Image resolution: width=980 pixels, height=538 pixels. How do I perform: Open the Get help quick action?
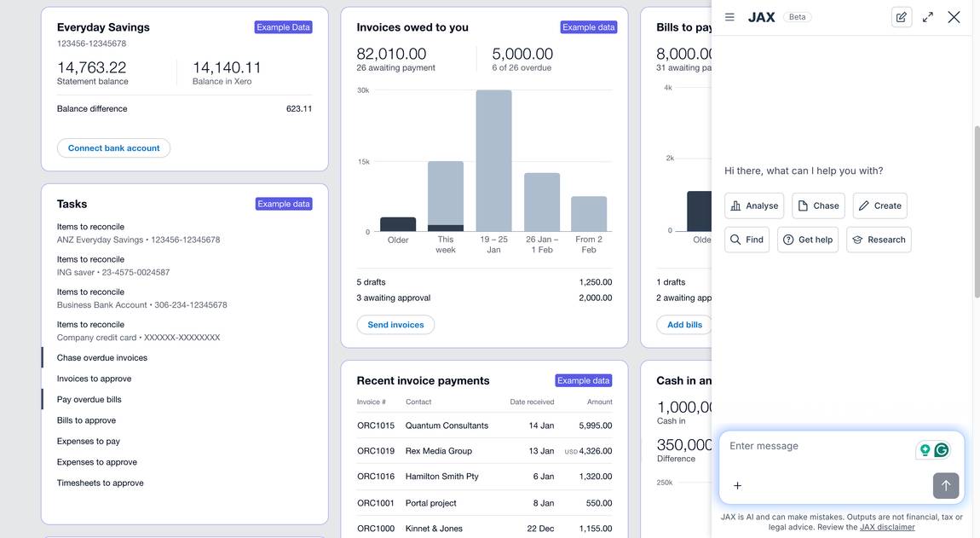(x=808, y=240)
